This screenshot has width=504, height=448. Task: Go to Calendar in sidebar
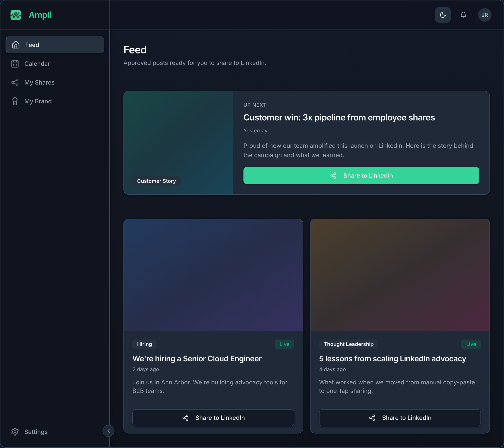[55, 64]
